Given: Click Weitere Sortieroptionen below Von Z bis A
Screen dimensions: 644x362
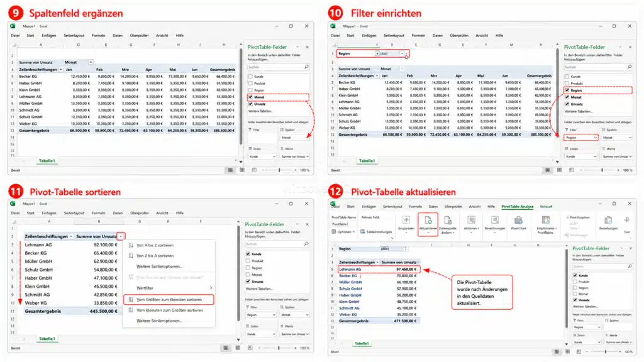Looking at the screenshot, I should (x=159, y=266).
